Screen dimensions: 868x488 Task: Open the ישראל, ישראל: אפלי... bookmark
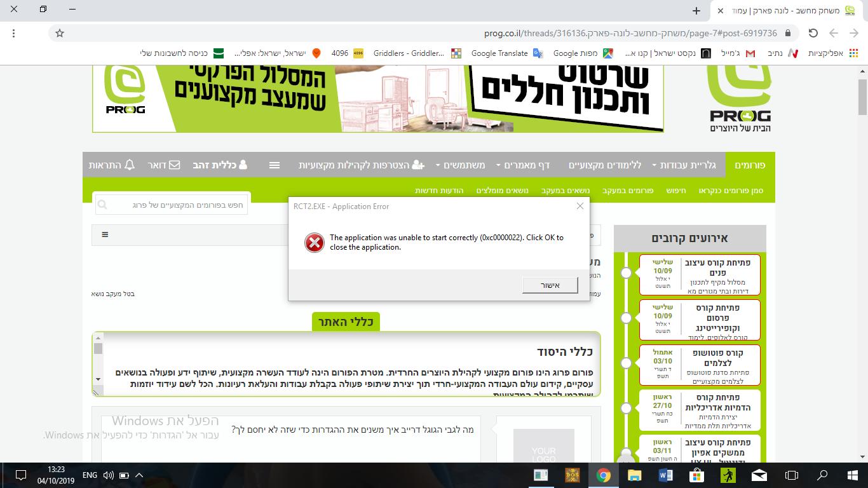coord(277,53)
